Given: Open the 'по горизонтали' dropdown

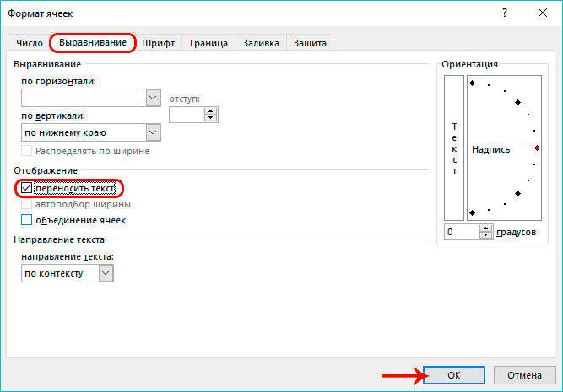Looking at the screenshot, I should point(153,98).
